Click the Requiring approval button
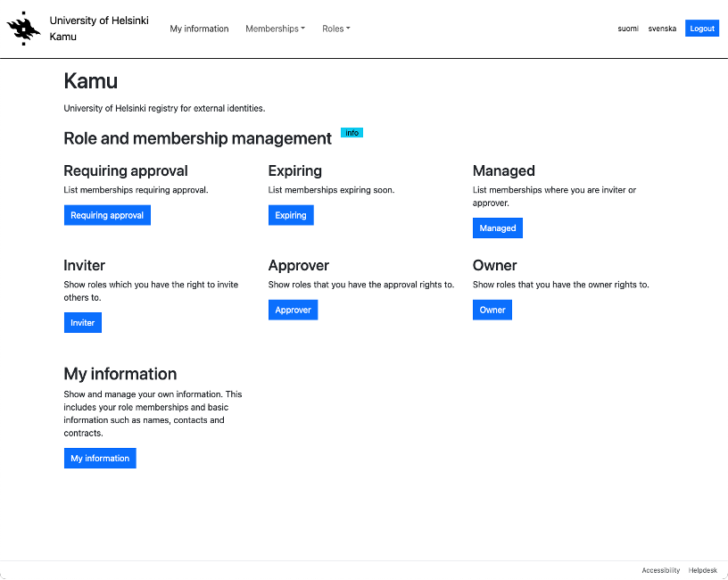 pos(107,215)
